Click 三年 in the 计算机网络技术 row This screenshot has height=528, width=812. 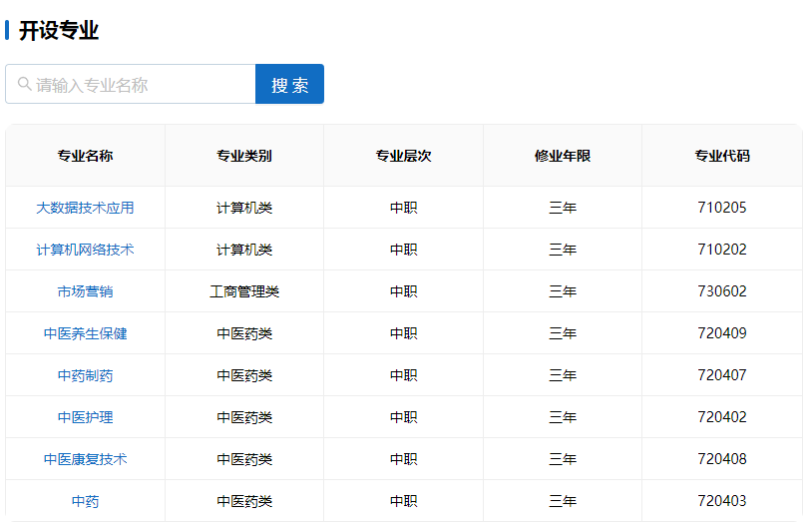563,250
